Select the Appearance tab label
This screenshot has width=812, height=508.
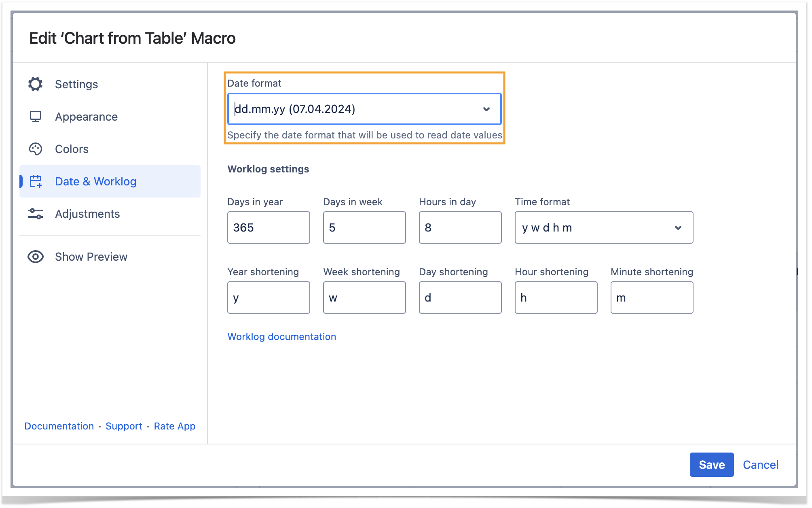click(x=86, y=117)
